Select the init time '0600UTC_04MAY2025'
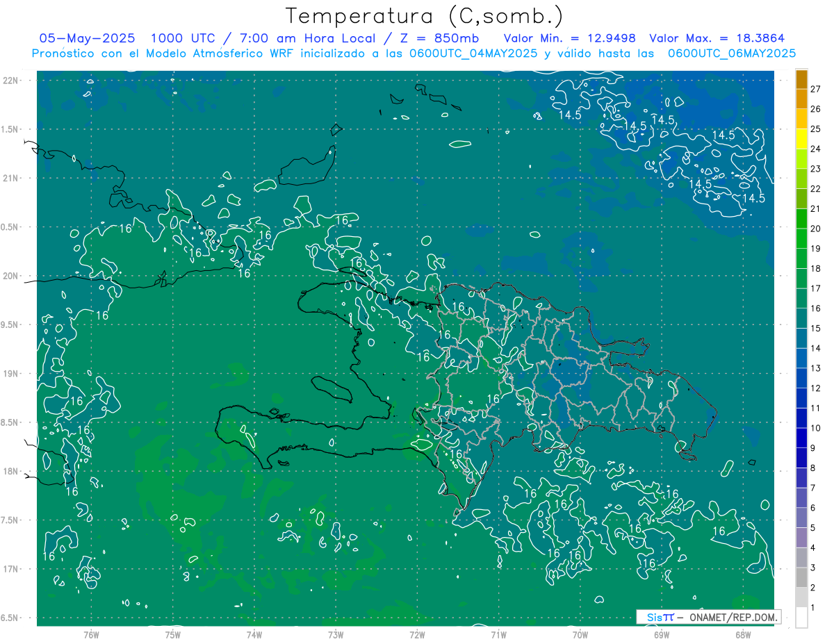Screen dimensions: 834x644 click(473, 53)
